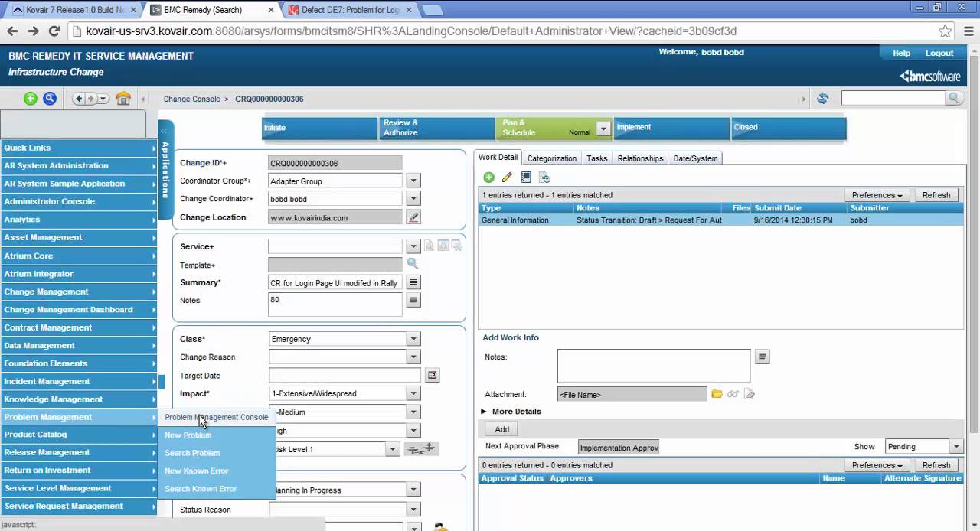980x531 pixels.
Task: Choose Search Known Error from submenu
Action: [x=201, y=489]
